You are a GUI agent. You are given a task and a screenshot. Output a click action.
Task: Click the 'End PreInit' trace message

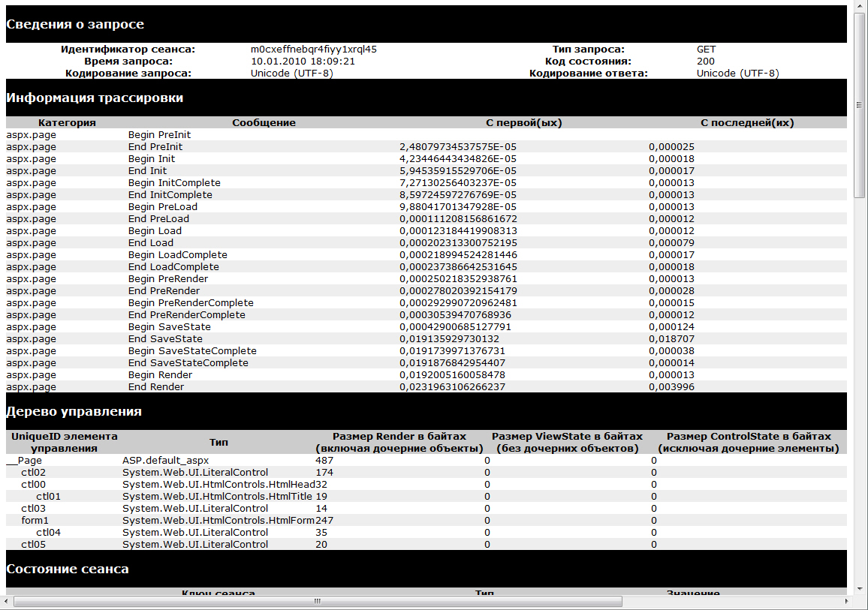(x=155, y=147)
